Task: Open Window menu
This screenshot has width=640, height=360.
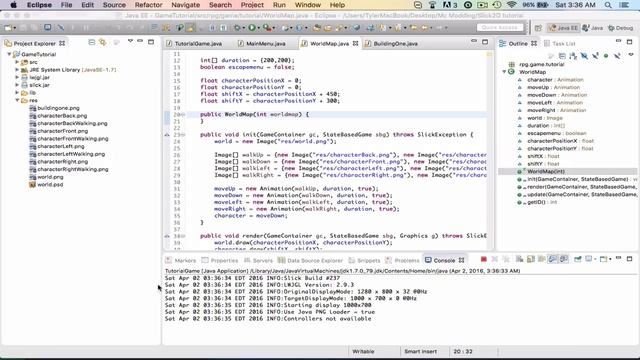Action: point(307,5)
